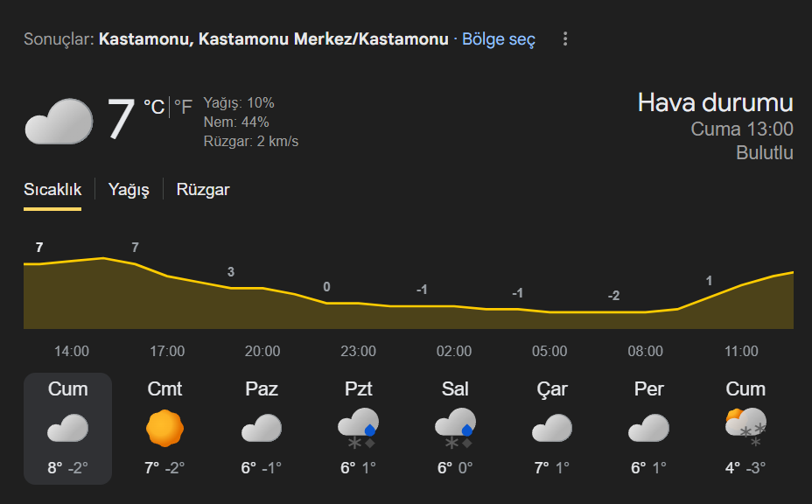Switch temperature unit to °C
Image resolution: width=812 pixels, height=504 pixels.
[x=154, y=108]
